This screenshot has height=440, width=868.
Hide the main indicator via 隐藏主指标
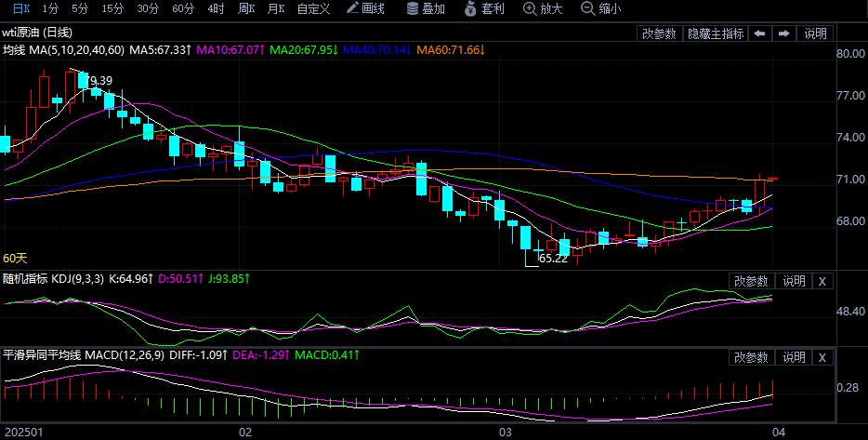coord(715,33)
